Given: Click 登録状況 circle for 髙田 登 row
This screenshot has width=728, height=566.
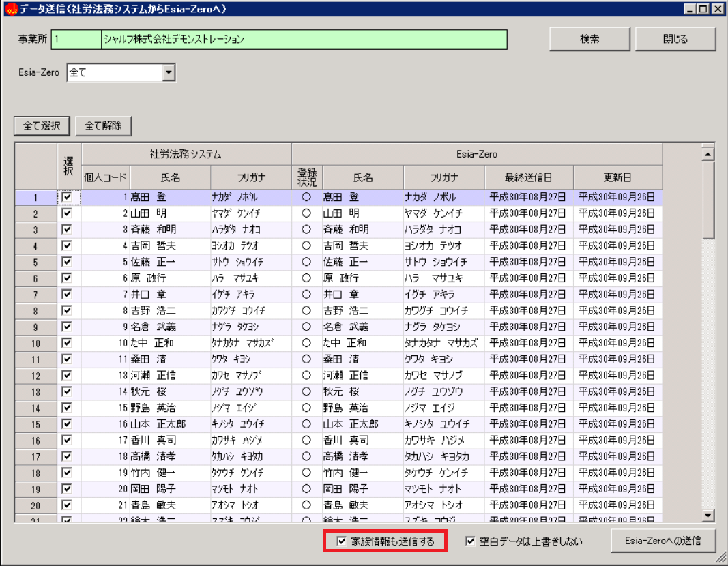Looking at the screenshot, I should [306, 197].
